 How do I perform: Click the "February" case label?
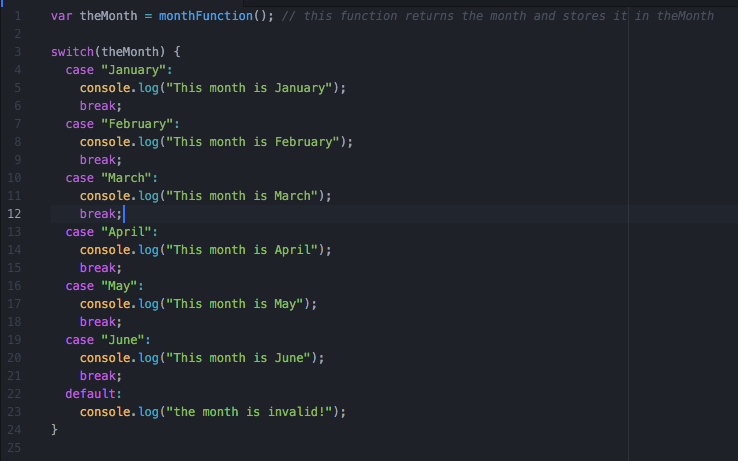coord(137,124)
